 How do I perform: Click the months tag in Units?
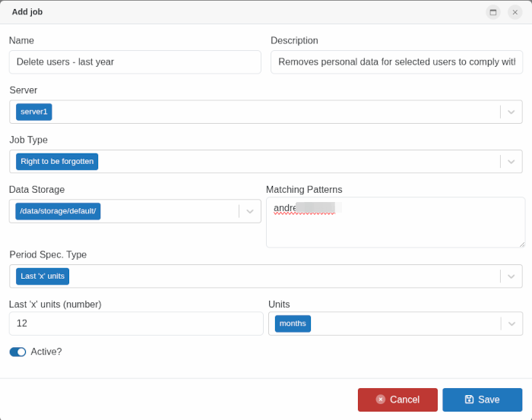pyautogui.click(x=293, y=324)
